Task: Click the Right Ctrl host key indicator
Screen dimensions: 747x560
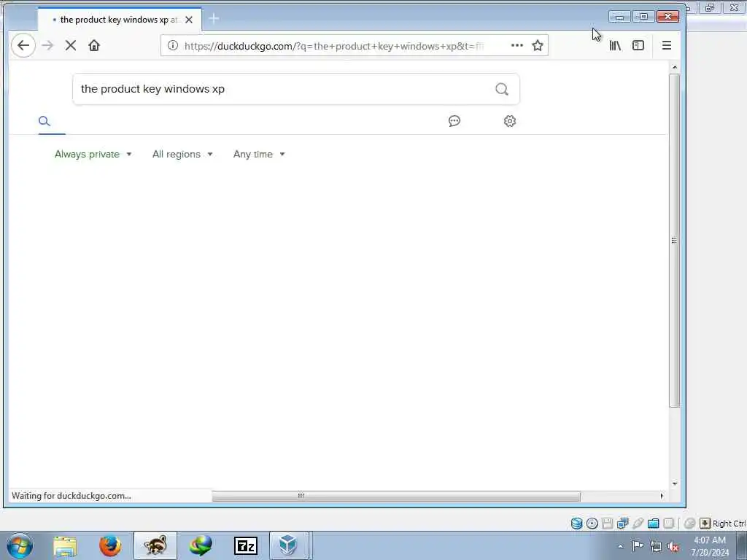Action: 723,524
